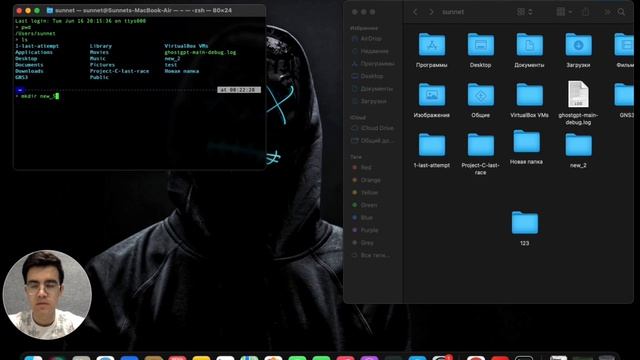This screenshot has width=640, height=360.
Task: Click 'VirtualBox VMs' in Terminal listing
Action: [187, 46]
